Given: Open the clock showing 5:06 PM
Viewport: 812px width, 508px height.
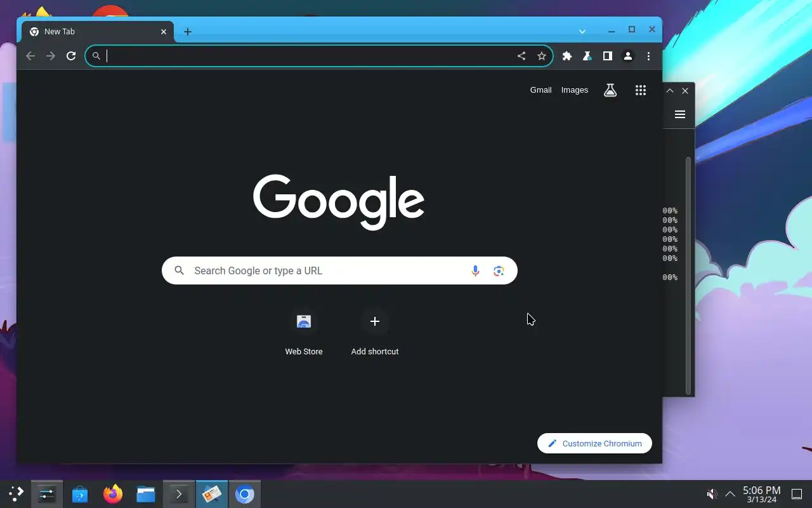Looking at the screenshot, I should click(761, 494).
